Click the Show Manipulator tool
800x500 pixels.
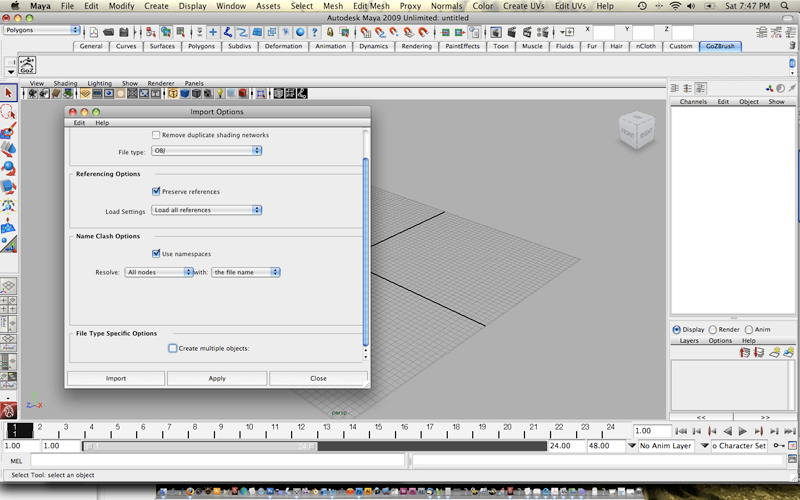[8, 245]
